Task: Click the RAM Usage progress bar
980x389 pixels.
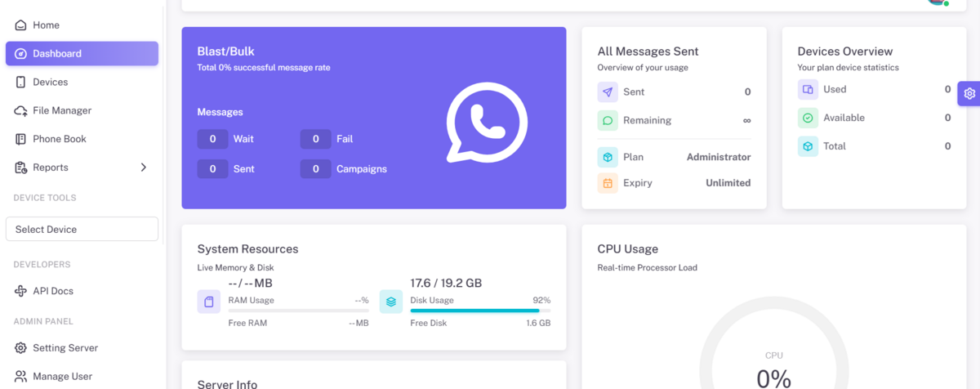Action: click(x=298, y=311)
